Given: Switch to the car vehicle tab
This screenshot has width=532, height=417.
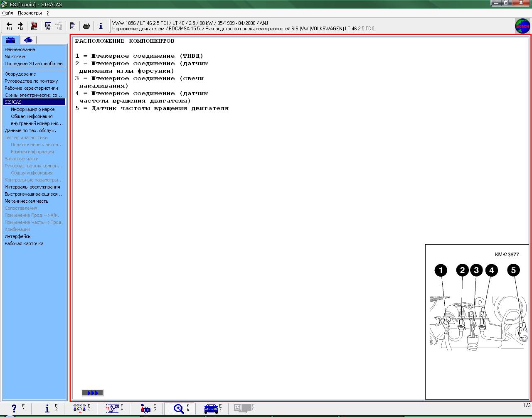Looking at the screenshot, I should (x=11, y=40).
